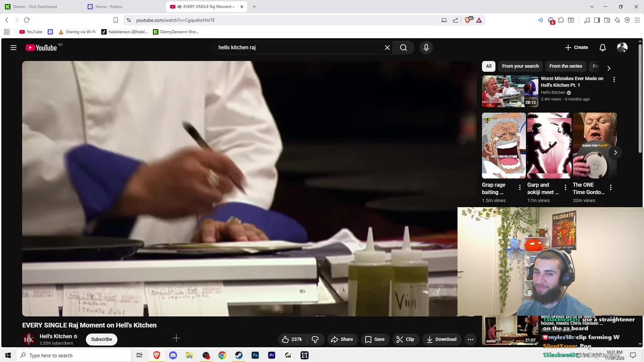Open options for 'Garp and aokiji meet' short
Image resolution: width=644 pixels, height=362 pixels.
click(x=566, y=188)
